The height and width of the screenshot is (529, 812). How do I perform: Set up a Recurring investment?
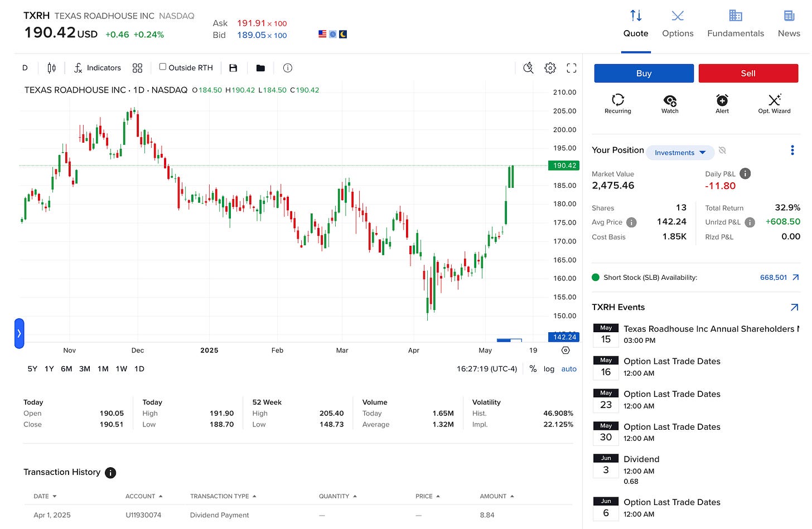point(618,104)
